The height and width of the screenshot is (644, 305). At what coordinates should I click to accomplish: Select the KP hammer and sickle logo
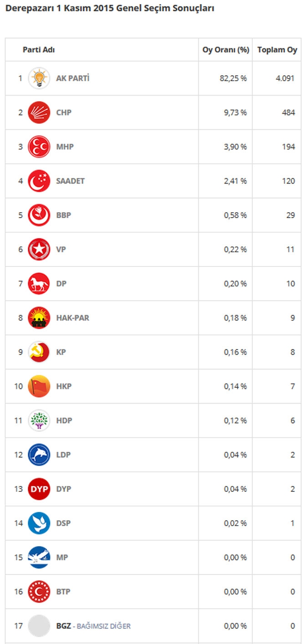pyautogui.click(x=39, y=352)
